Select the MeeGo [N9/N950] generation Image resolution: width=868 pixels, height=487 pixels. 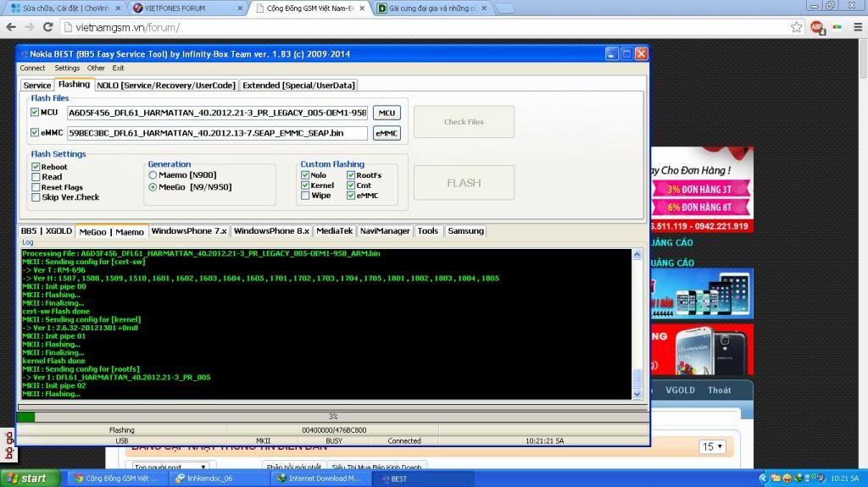tap(153, 187)
